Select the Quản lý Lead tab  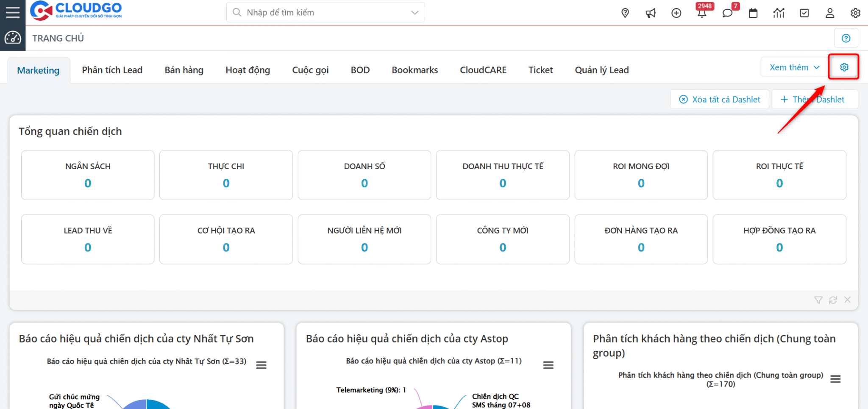602,70
